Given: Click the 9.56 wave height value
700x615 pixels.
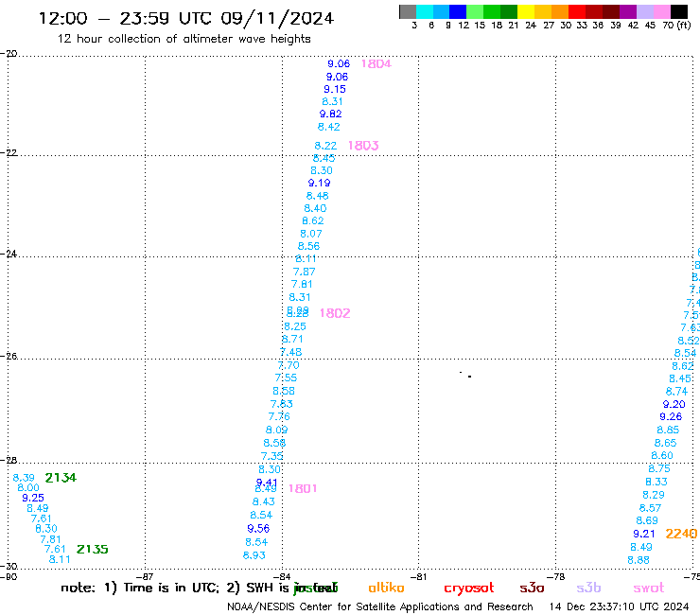Looking at the screenshot, I should click(x=258, y=529).
